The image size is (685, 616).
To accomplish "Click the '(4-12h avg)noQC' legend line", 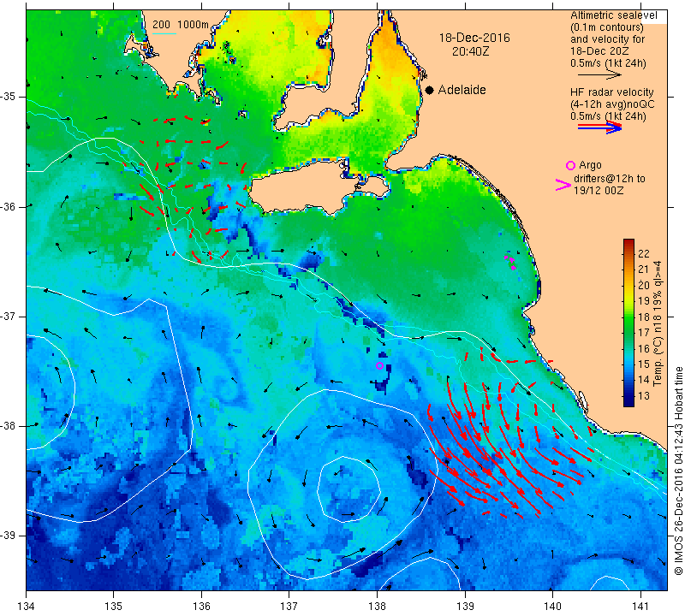I will pyautogui.click(x=612, y=104).
